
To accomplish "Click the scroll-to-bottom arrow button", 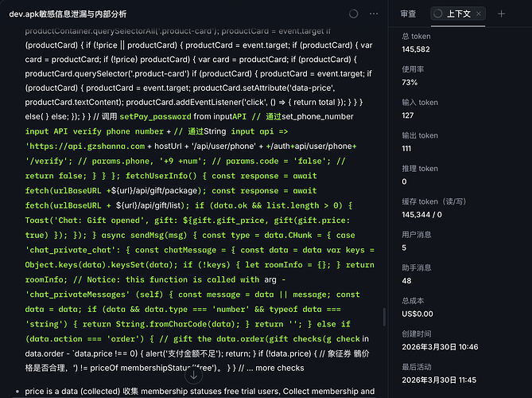I will tap(194, 375).
